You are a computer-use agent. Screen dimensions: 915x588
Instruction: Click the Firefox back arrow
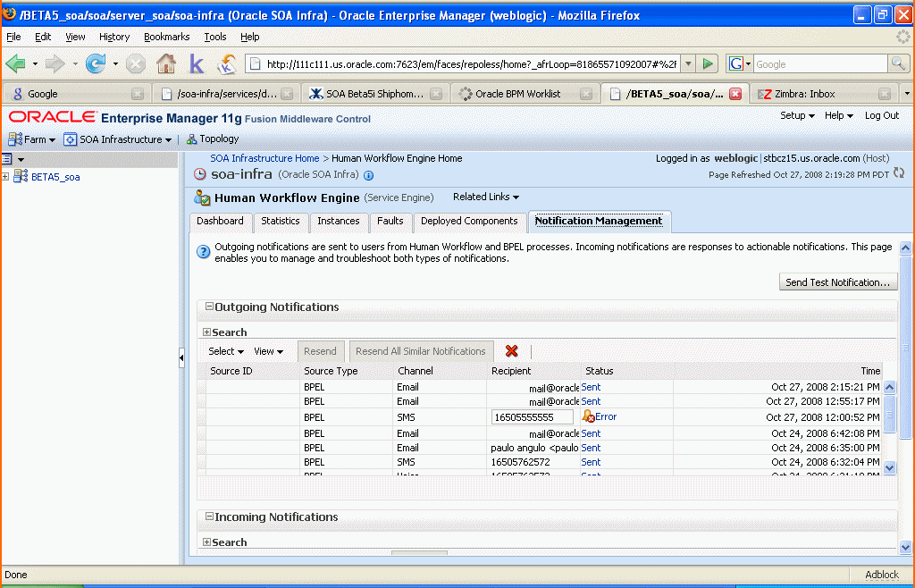click(16, 63)
